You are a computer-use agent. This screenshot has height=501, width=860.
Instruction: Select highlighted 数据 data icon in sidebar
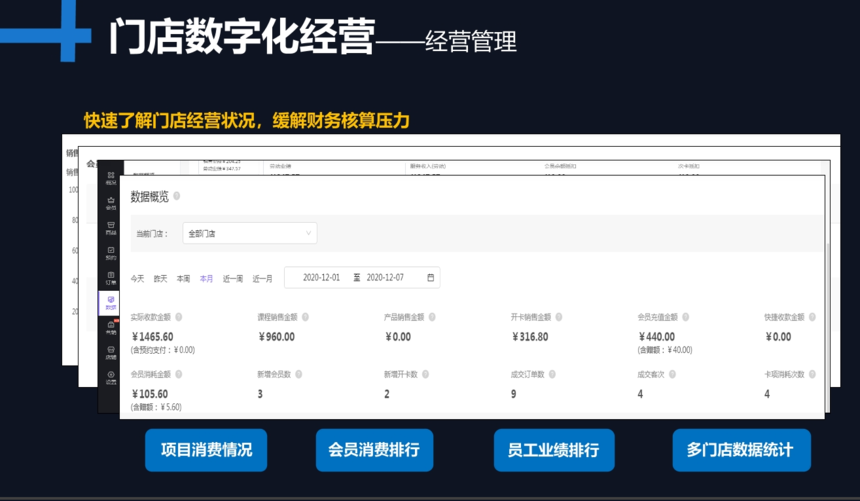click(x=109, y=303)
